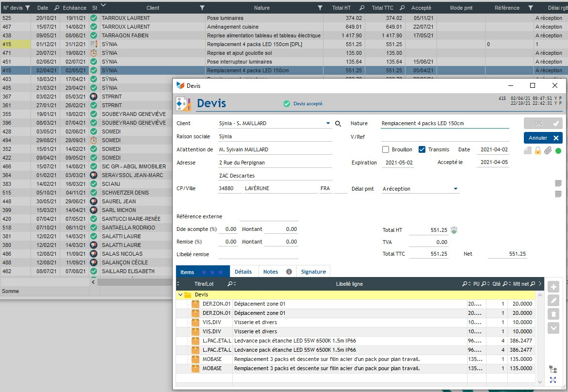568x392 pixels.
Task: Open the Signature tab
Action: pos(313,272)
